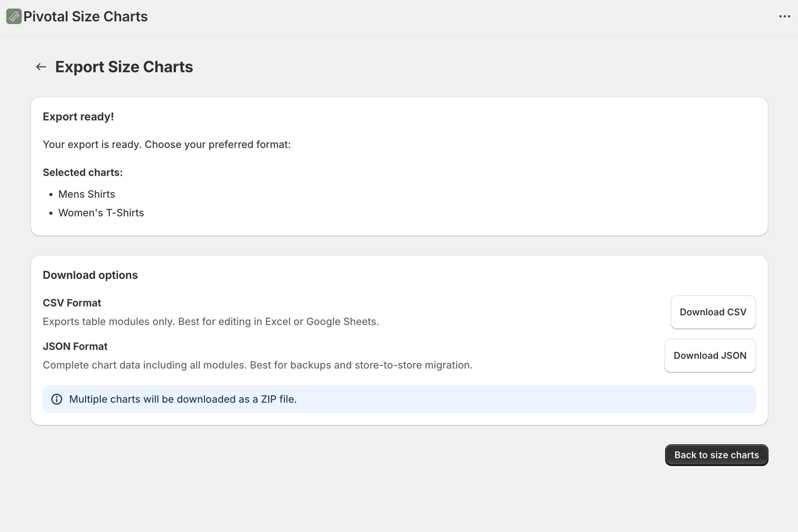Select Women's T-Shirts in the chart list
798x532 pixels.
[x=101, y=212]
